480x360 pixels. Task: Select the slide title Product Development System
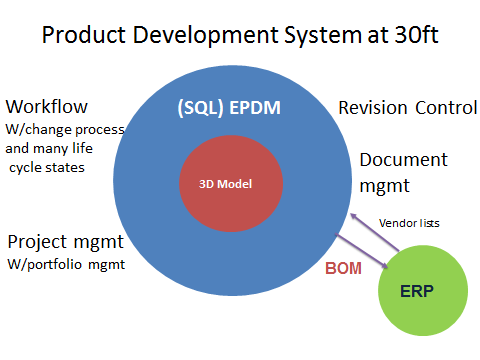(x=240, y=35)
